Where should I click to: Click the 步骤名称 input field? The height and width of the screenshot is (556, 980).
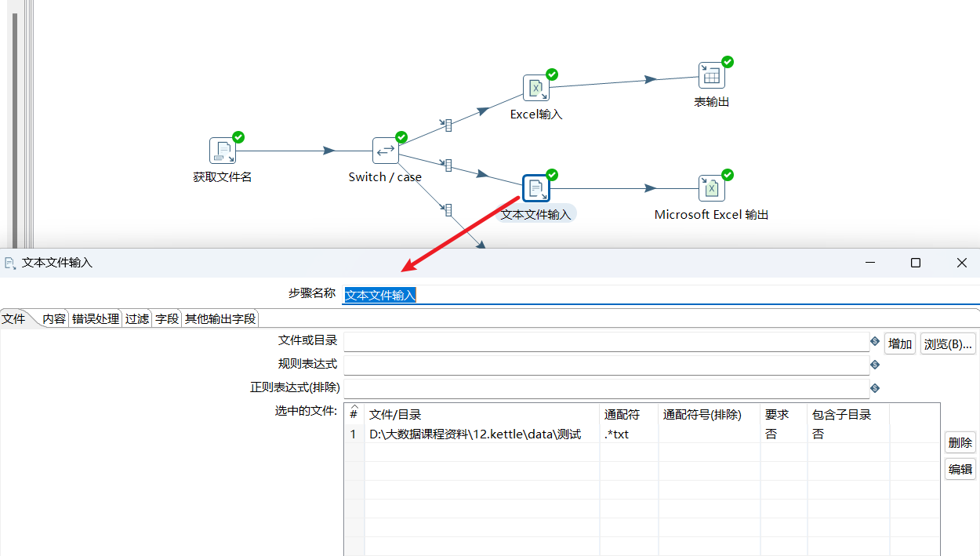(x=661, y=295)
